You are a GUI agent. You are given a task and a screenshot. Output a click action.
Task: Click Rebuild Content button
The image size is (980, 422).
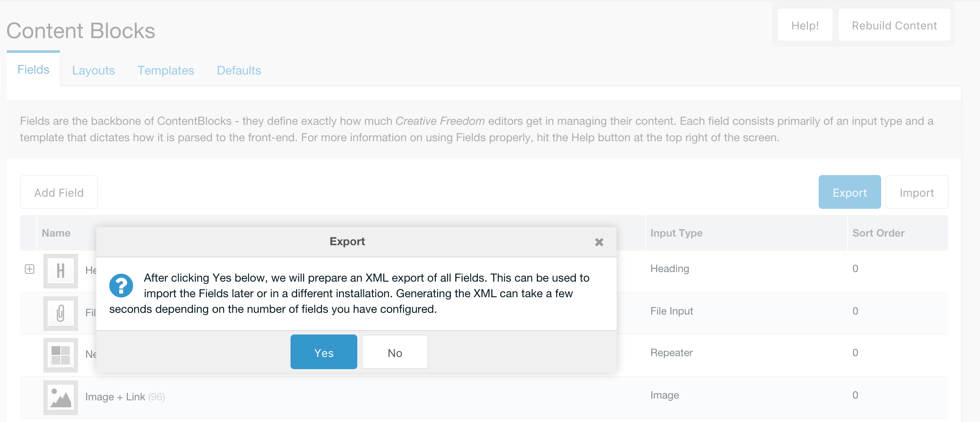click(895, 25)
